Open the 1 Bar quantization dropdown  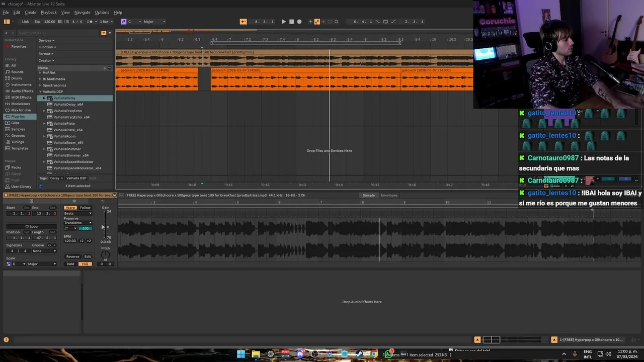[105, 22]
